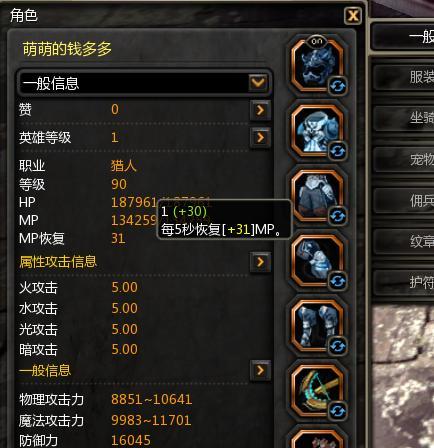This screenshot has width=434, height=448.
Task: Expand the 属性攻击信息 section arrow
Action: pos(260,262)
